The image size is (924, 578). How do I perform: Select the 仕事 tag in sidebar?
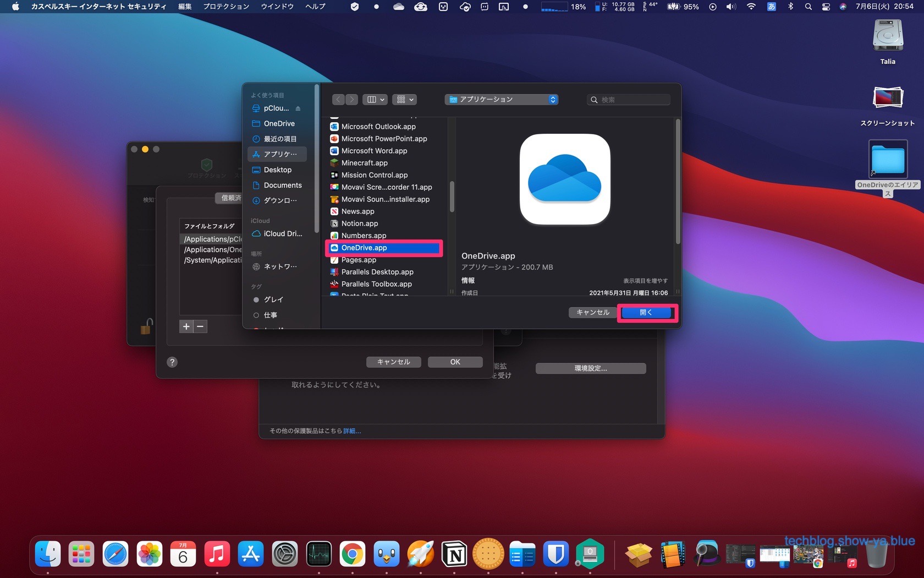pyautogui.click(x=270, y=315)
